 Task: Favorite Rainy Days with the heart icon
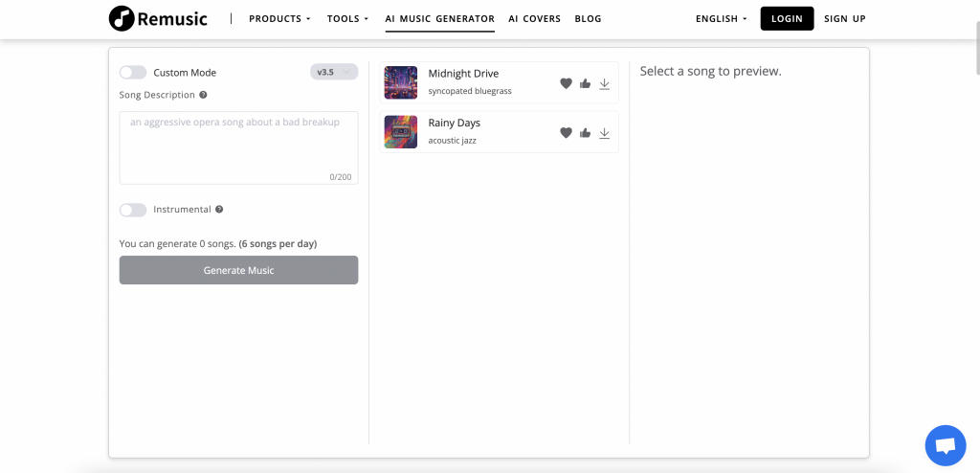[566, 133]
